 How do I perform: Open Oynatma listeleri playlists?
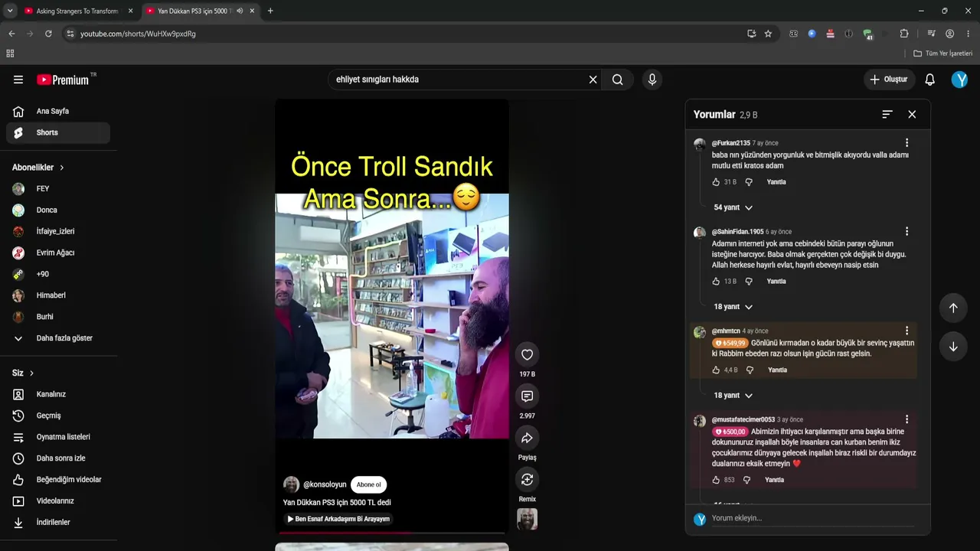58,438
